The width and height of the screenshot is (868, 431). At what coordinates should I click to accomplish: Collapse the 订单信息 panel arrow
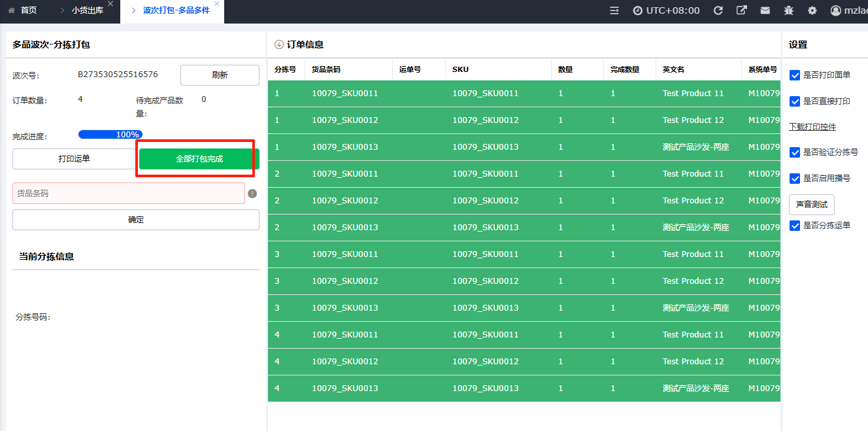279,44
